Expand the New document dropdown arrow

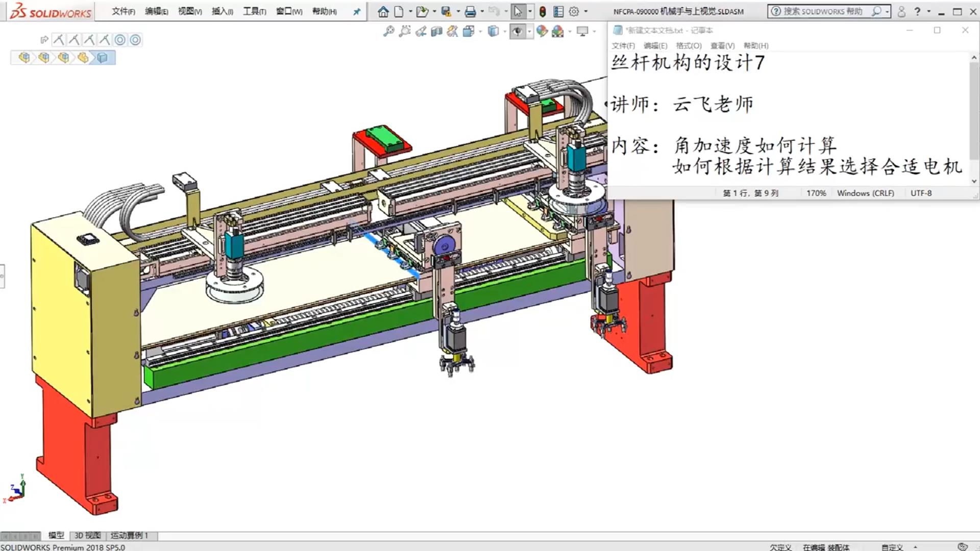[410, 11]
